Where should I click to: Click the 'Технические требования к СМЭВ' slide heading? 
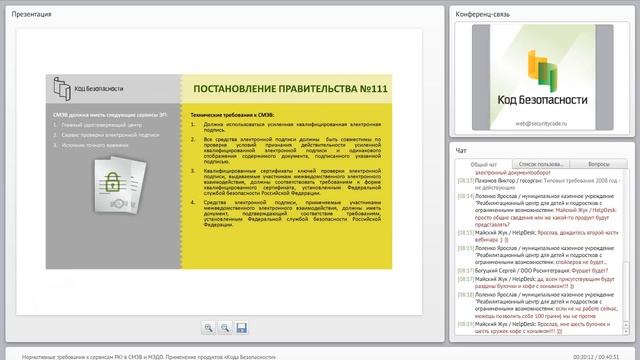232,115
